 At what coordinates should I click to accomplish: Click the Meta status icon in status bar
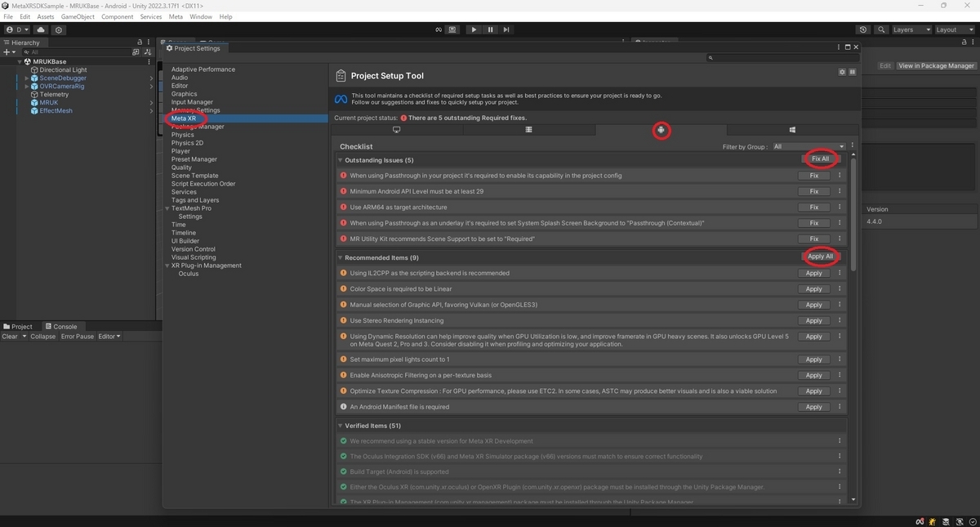point(920,521)
